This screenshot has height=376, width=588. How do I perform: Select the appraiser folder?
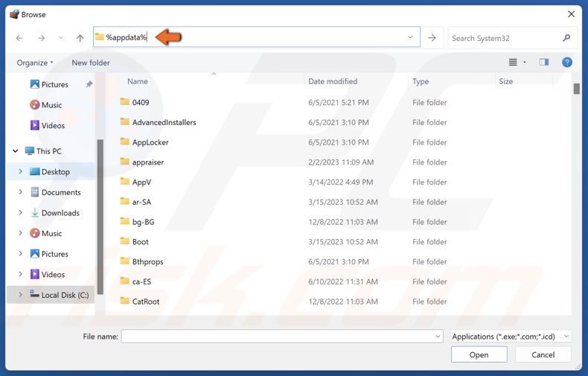click(141, 162)
